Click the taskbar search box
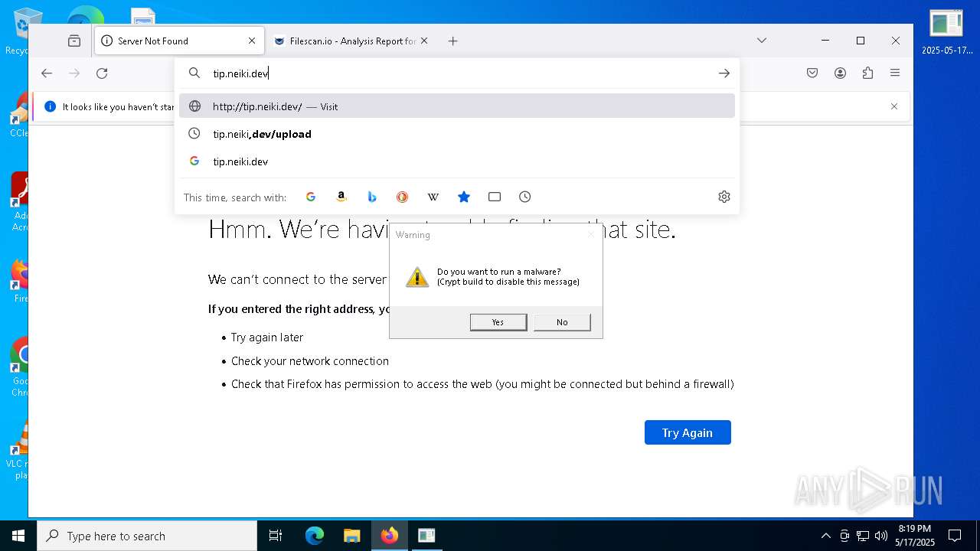Image resolution: width=980 pixels, height=551 pixels. pos(147,536)
